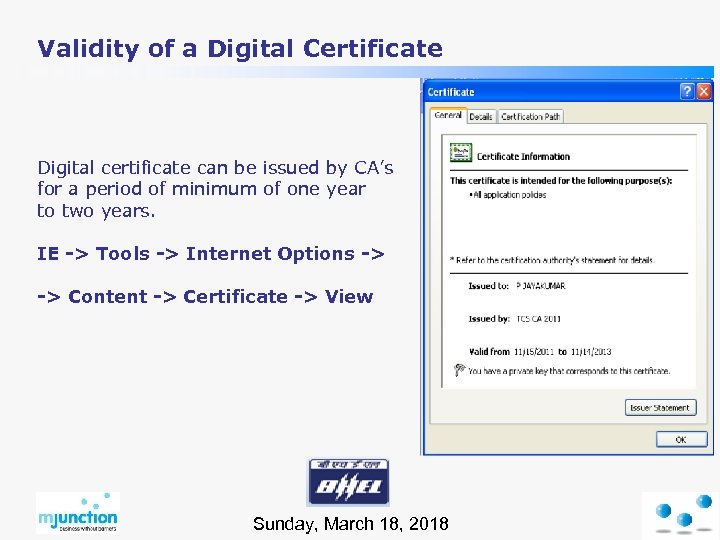Click the mjunction logo
Screen dimensions: 720x540
(x=78, y=512)
